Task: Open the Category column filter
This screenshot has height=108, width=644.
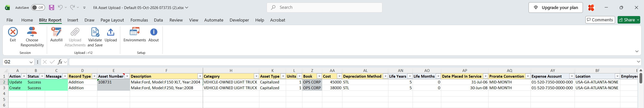Action: click(256, 76)
